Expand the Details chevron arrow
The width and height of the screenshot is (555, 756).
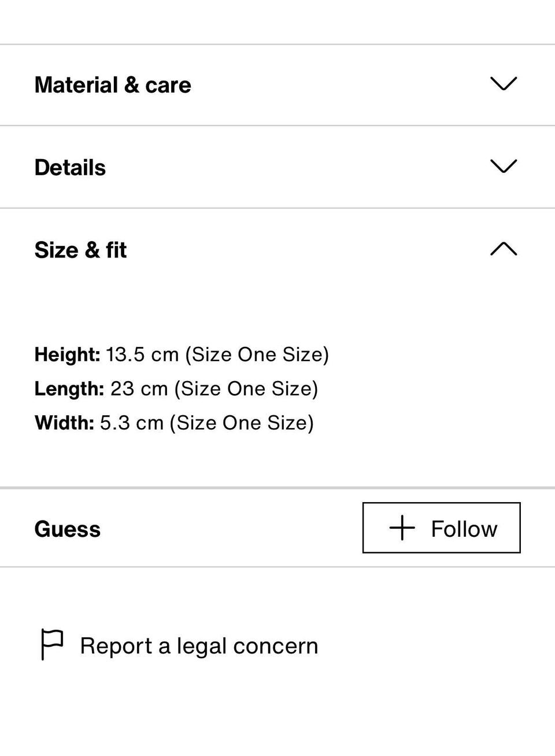pyautogui.click(x=503, y=167)
